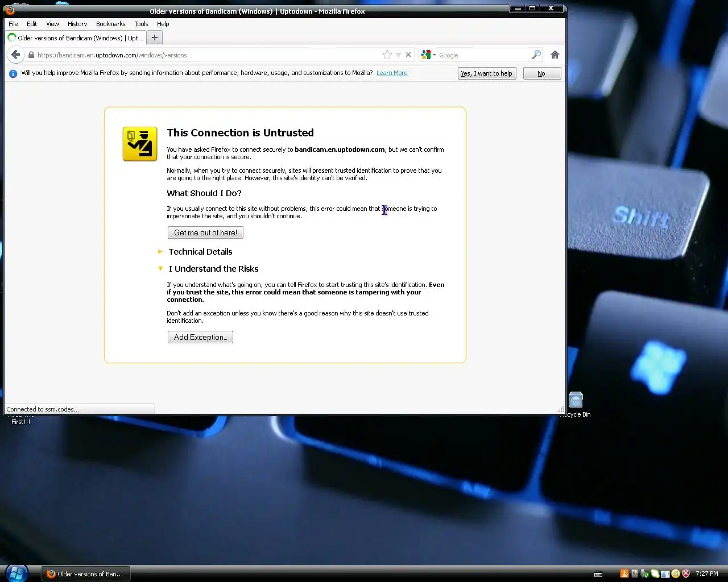Image resolution: width=728 pixels, height=582 pixels.
Task: Click the taskbar clock showing 7:27 PM
Action: point(707,574)
